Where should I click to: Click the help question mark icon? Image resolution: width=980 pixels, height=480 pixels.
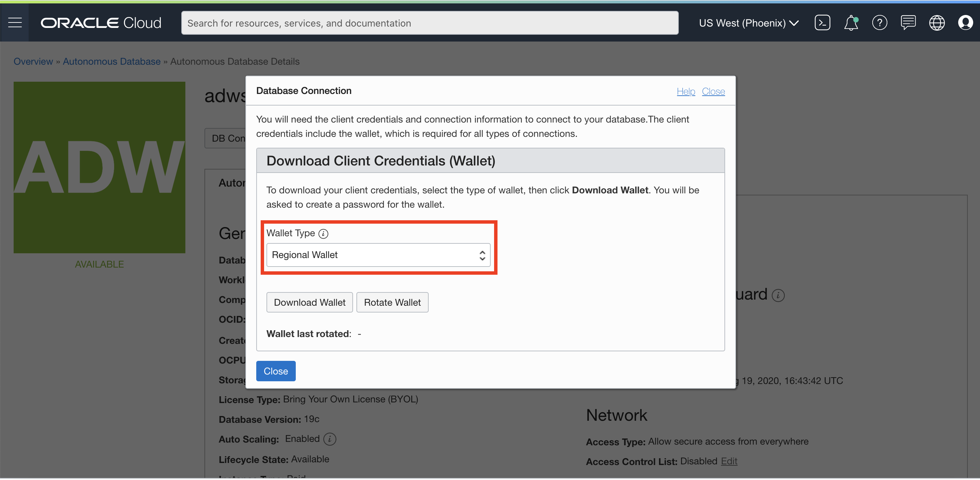coord(879,23)
